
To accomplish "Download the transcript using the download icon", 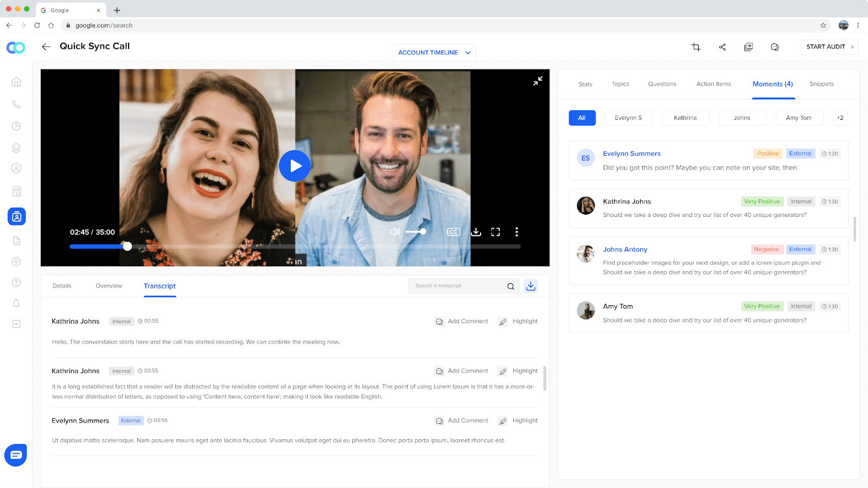I will 530,286.
